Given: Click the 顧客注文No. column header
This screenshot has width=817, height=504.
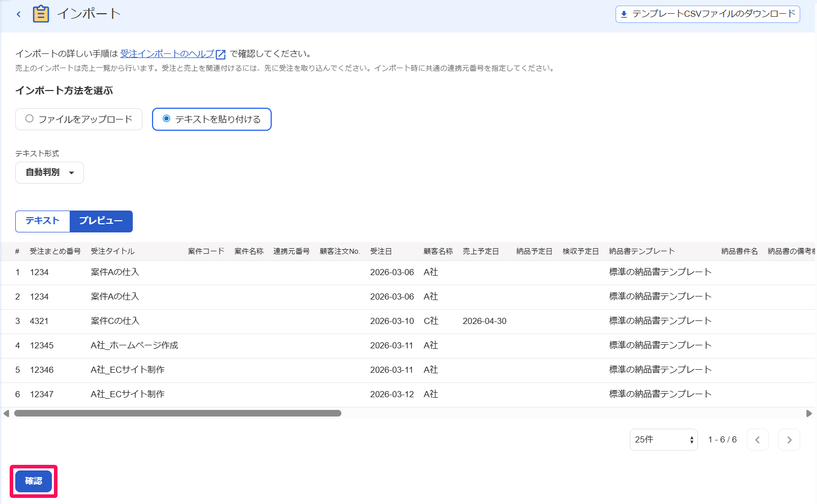Looking at the screenshot, I should click(x=340, y=251).
